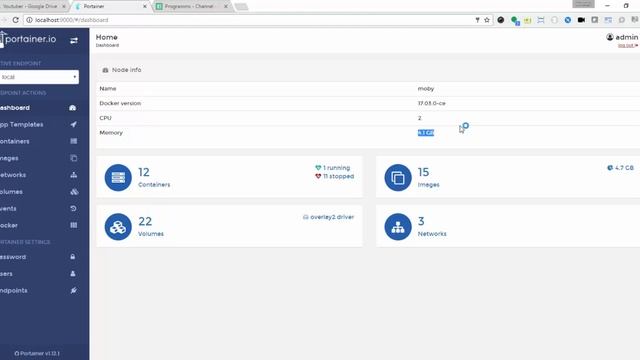Click the App Templates rocket icon
Image resolution: width=640 pixels, height=360 pixels.
click(x=73, y=124)
